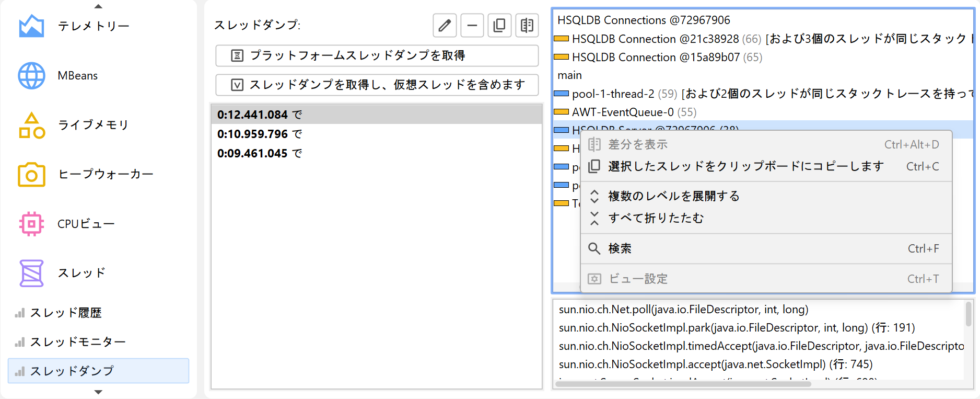Viewport: 980px width, 399px height.
Task: Open the MBeans globe icon
Action: tap(31, 75)
